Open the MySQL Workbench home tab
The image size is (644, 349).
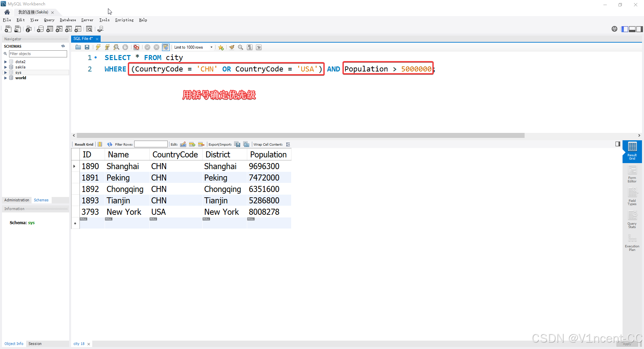[x=7, y=12]
